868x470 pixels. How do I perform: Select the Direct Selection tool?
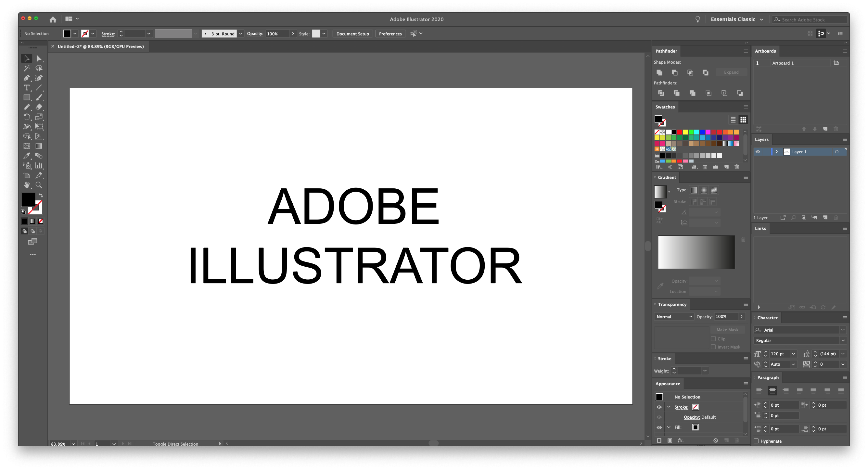point(39,58)
